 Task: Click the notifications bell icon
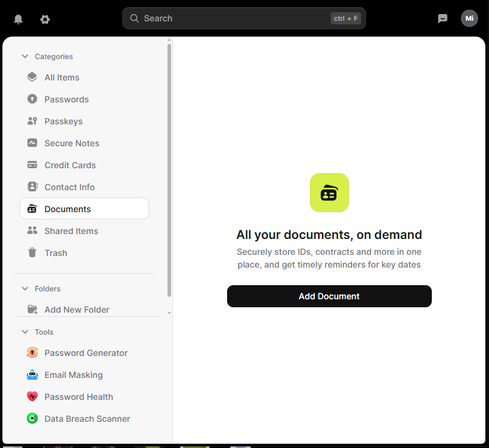[x=18, y=19]
